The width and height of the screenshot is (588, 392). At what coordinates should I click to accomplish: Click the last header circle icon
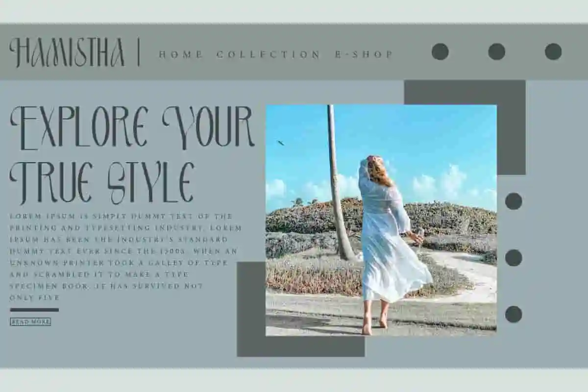(x=553, y=51)
